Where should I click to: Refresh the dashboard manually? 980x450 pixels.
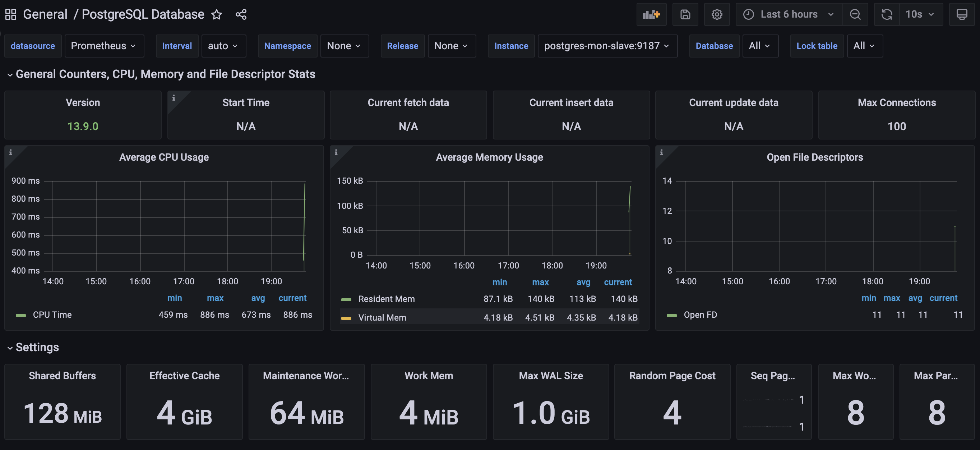click(x=886, y=14)
